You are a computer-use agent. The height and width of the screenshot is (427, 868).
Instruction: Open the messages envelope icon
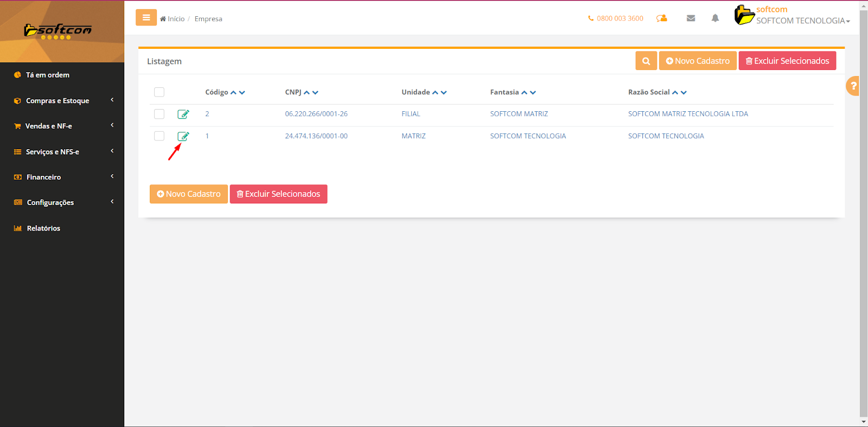click(x=691, y=18)
